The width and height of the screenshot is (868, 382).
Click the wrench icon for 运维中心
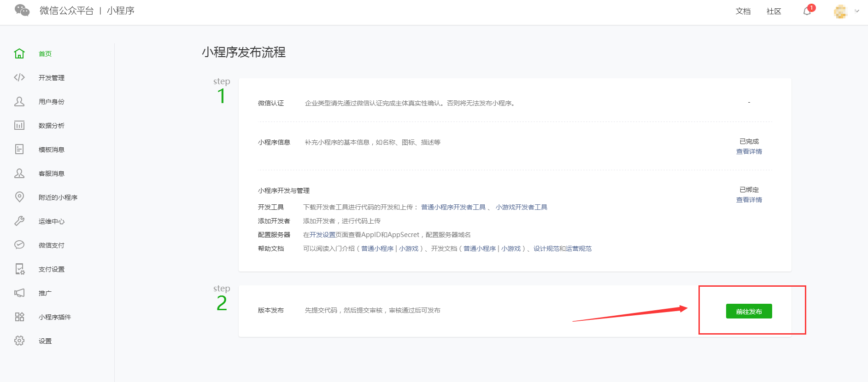(19, 221)
